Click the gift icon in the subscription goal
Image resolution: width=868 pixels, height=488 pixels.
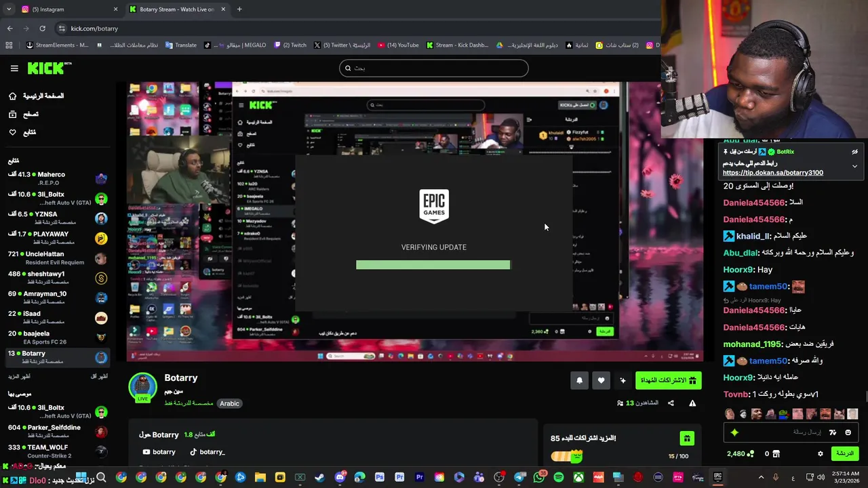coord(687,439)
